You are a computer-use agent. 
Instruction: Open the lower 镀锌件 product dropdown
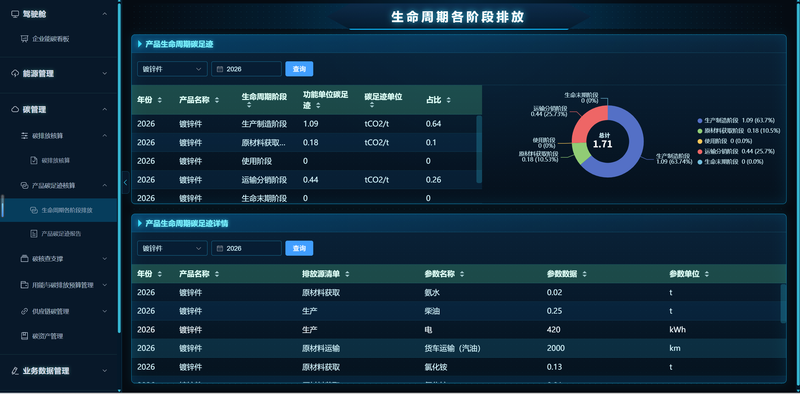172,248
